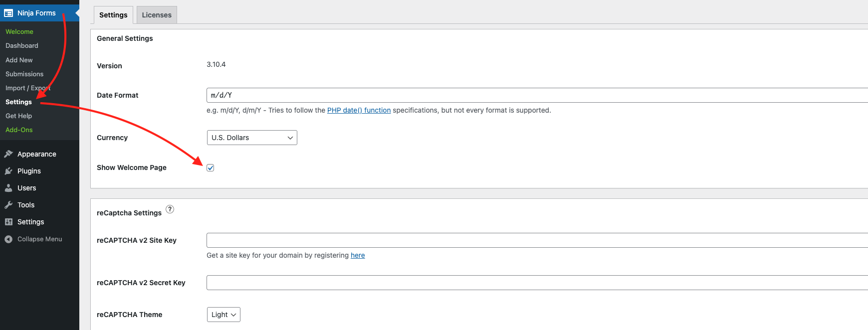Click the Tools wrench icon

pos(8,205)
